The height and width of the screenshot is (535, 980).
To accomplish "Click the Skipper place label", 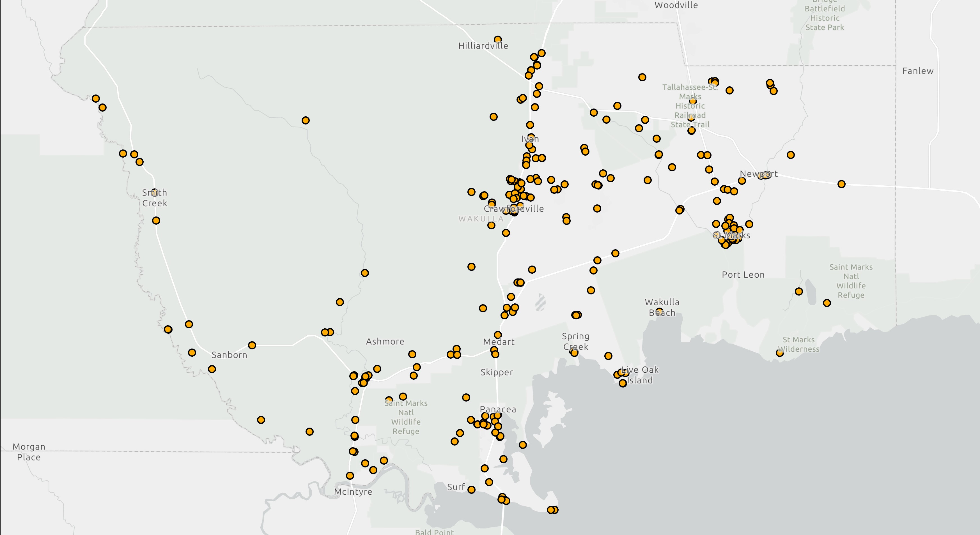I will (497, 372).
